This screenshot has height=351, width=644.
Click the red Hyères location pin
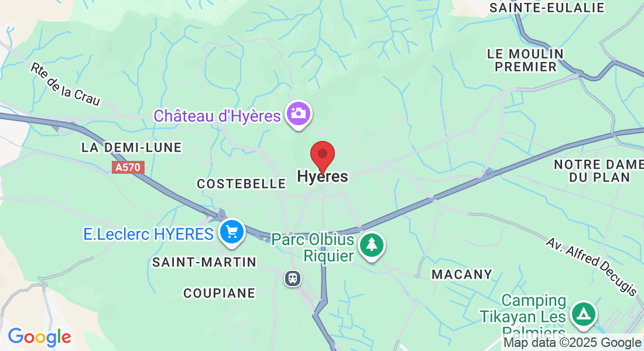coord(323,157)
